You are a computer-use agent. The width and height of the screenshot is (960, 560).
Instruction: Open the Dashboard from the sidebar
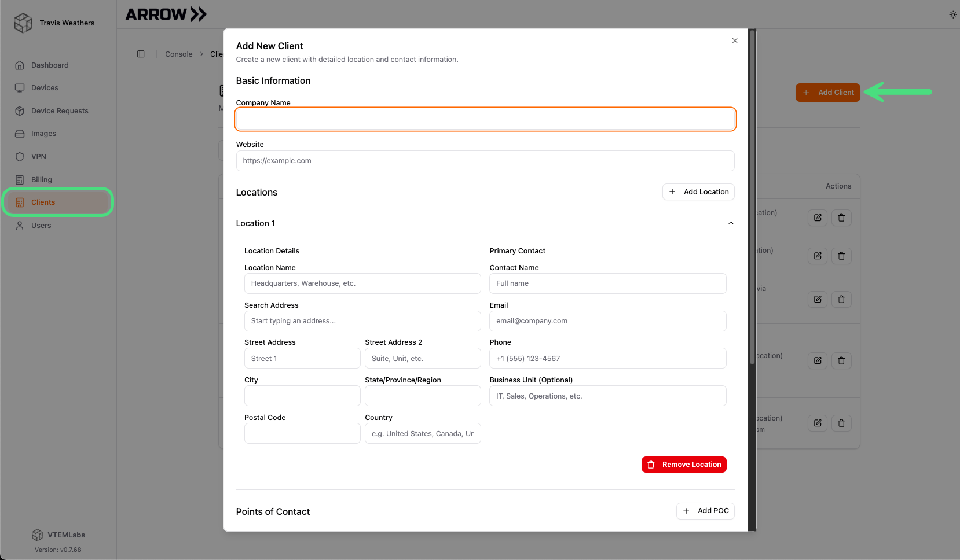pyautogui.click(x=50, y=65)
